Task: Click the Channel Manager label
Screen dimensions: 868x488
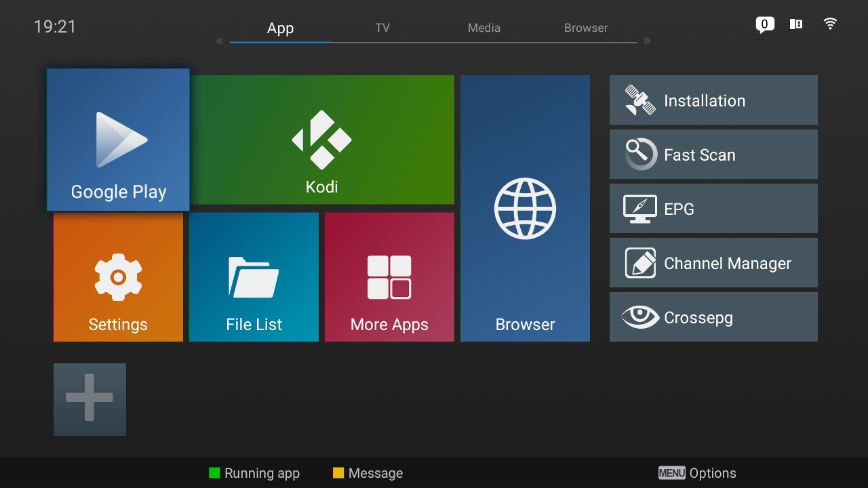Action: point(728,264)
